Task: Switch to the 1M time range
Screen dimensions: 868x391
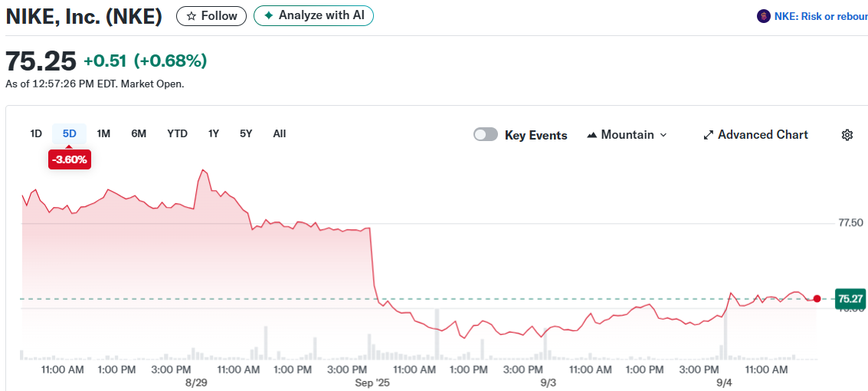Action: pos(103,133)
